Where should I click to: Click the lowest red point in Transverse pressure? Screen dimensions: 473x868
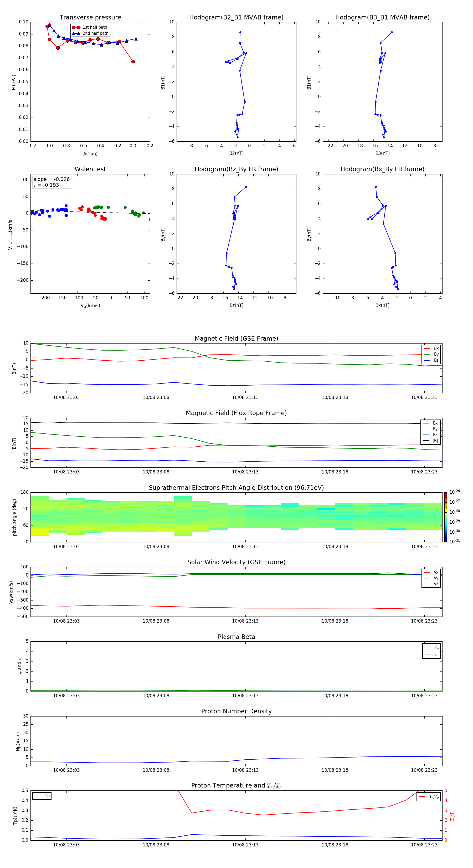[133, 62]
